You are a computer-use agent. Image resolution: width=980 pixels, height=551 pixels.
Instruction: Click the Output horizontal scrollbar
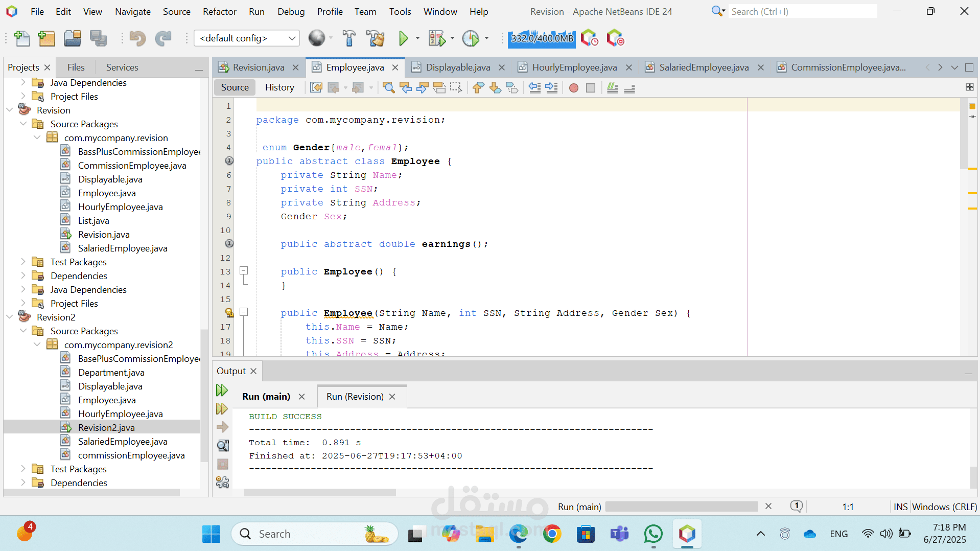320,493
